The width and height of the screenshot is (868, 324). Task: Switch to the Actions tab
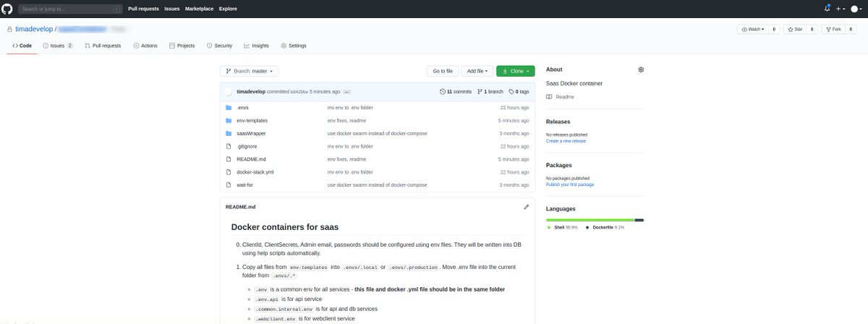pyautogui.click(x=145, y=46)
